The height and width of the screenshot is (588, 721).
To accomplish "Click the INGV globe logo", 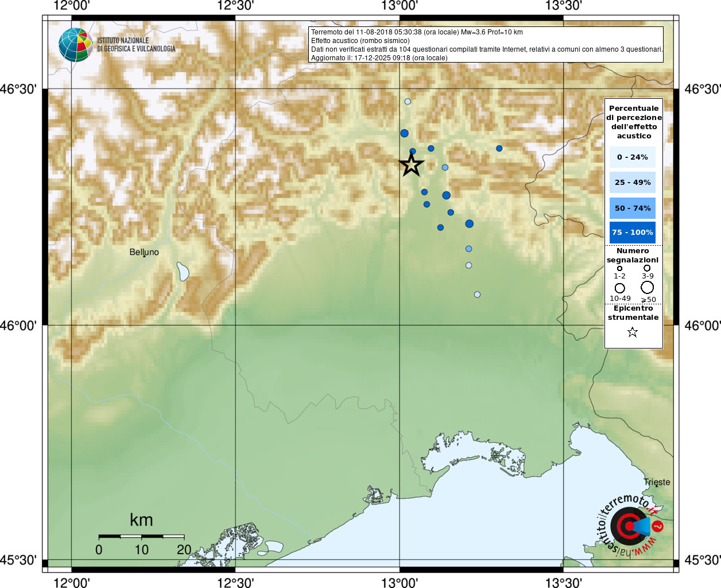I will (76, 45).
